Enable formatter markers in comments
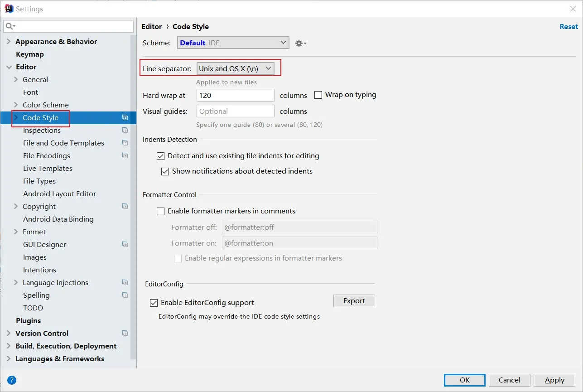583x392 pixels. click(161, 211)
